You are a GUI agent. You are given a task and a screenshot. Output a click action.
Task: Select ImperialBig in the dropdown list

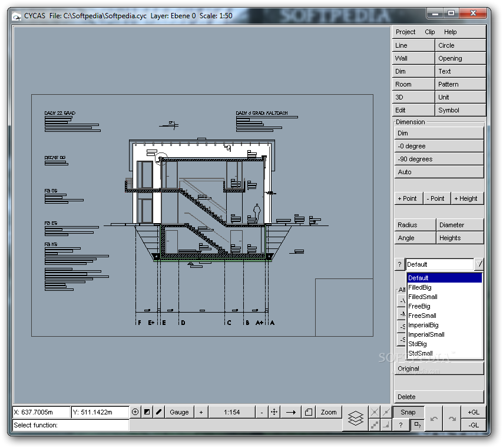pyautogui.click(x=444, y=325)
